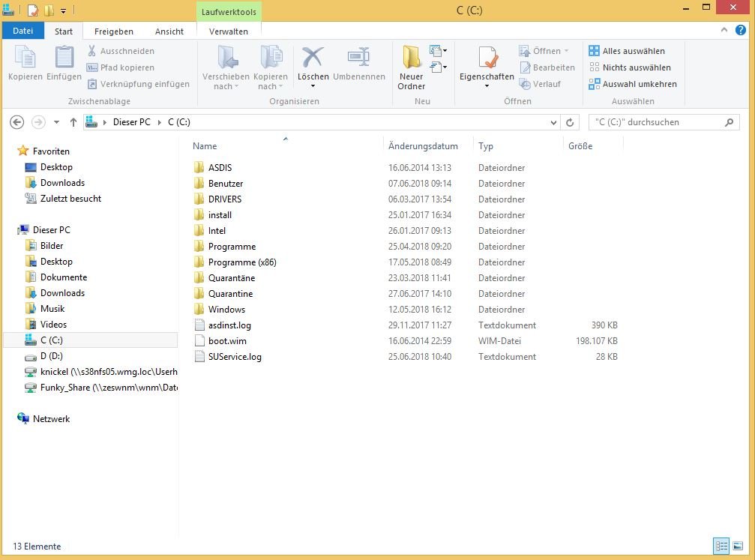Screen dimensions: 755x560
Task: Click Bearbeiten in ribbon
Action: click(x=547, y=67)
